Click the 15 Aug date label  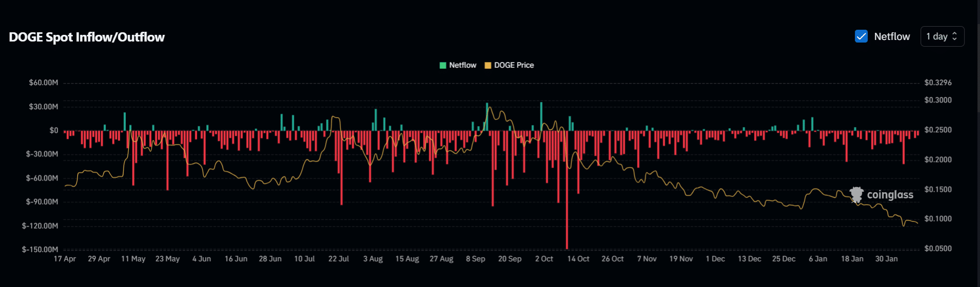[x=407, y=259]
